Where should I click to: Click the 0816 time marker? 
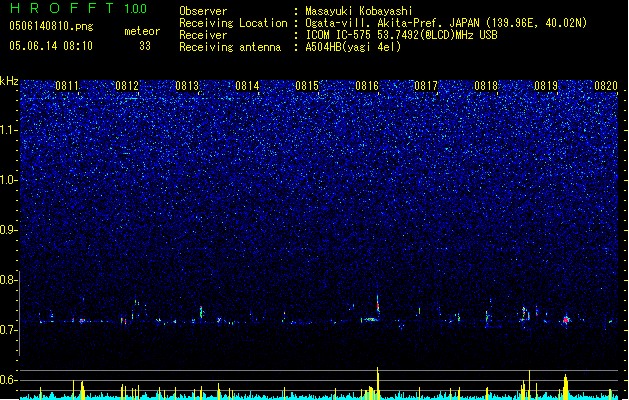[367, 86]
